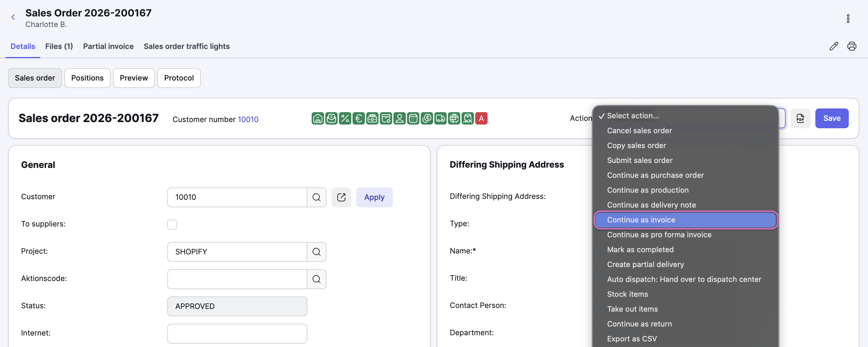Viewport: 868px width, 347px height.
Task: Open customer 10010 in new window icon
Action: coord(341,197)
